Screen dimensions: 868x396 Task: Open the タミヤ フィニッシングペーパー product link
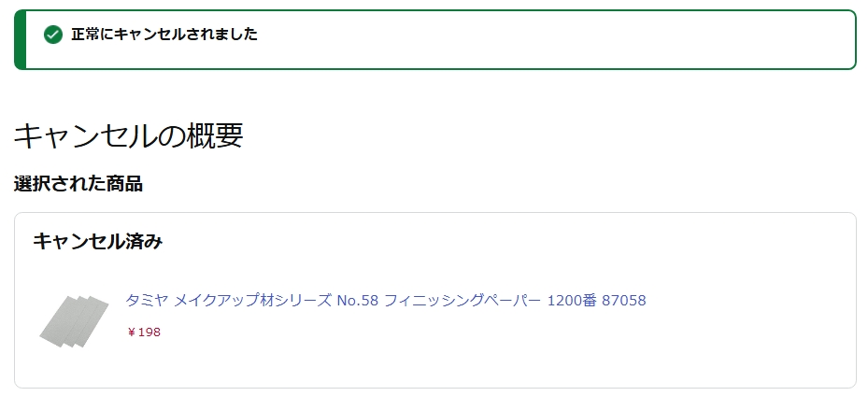click(385, 301)
